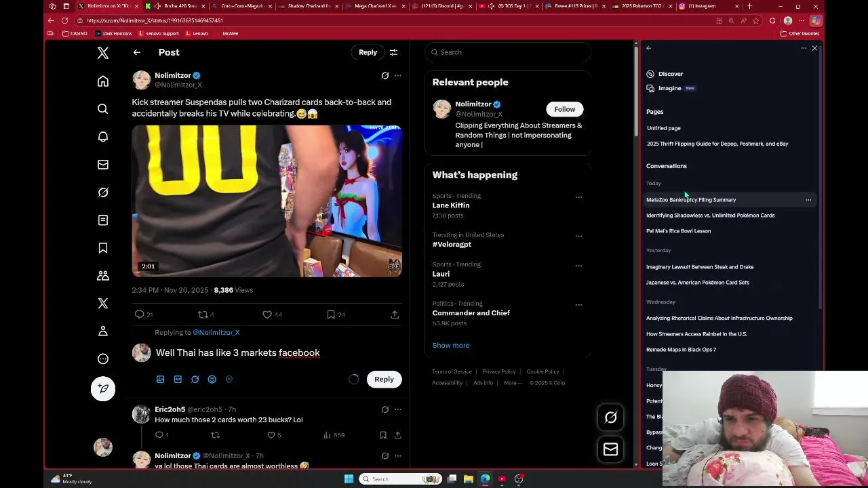This screenshot has height=488, width=868.
Task: Open more menu on Nolimitzor's 7h reply
Action: [398, 455]
